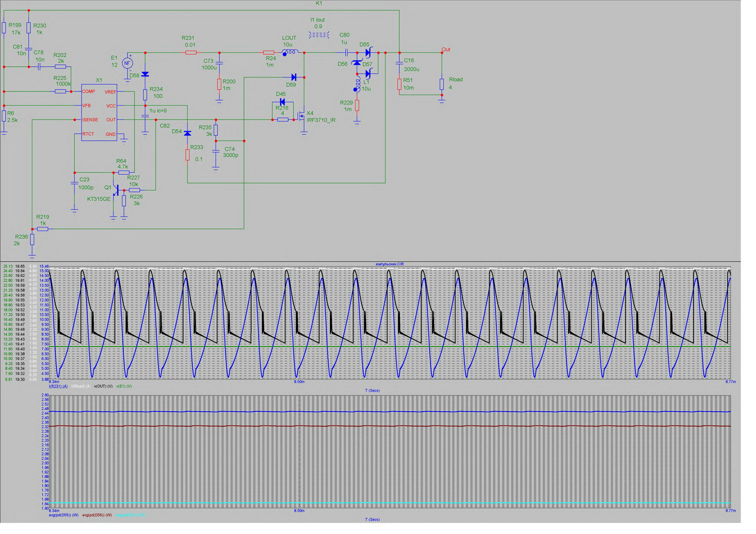Click the IRF3710_IR model name label
This screenshot has height=534, width=756.
tap(321, 120)
